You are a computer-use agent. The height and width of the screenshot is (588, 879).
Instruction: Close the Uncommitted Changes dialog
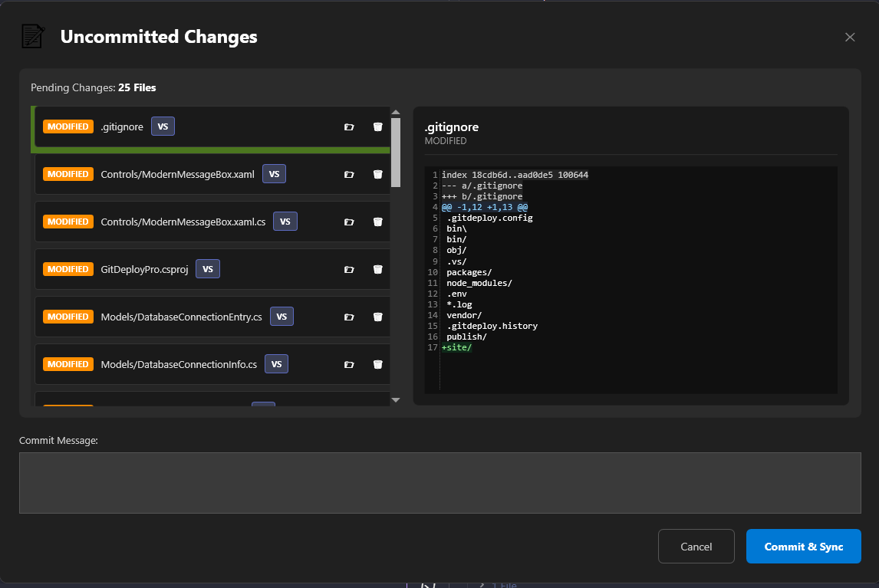click(850, 37)
